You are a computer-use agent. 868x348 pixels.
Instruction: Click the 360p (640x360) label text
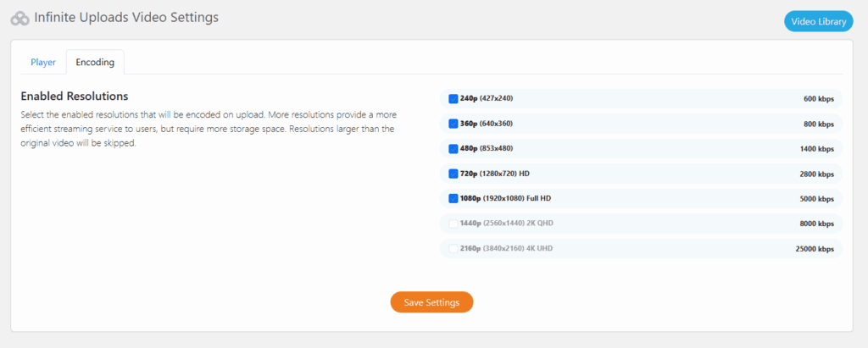coord(487,124)
